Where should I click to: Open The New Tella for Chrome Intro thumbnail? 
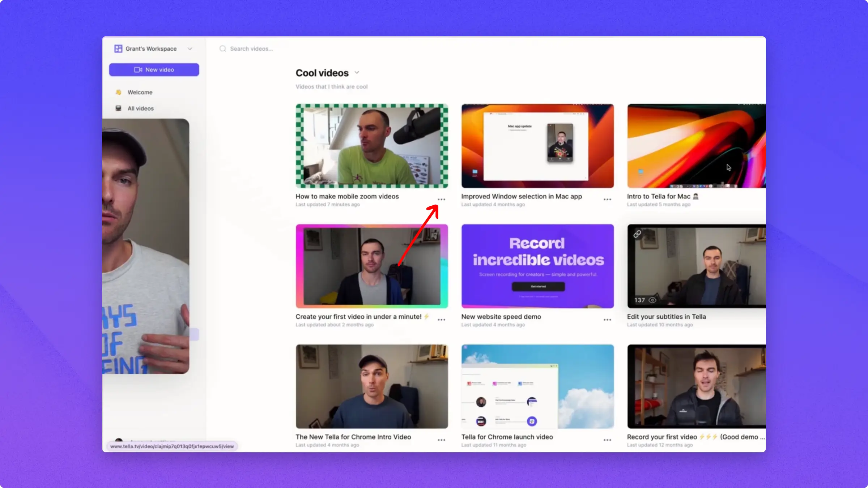point(372,387)
